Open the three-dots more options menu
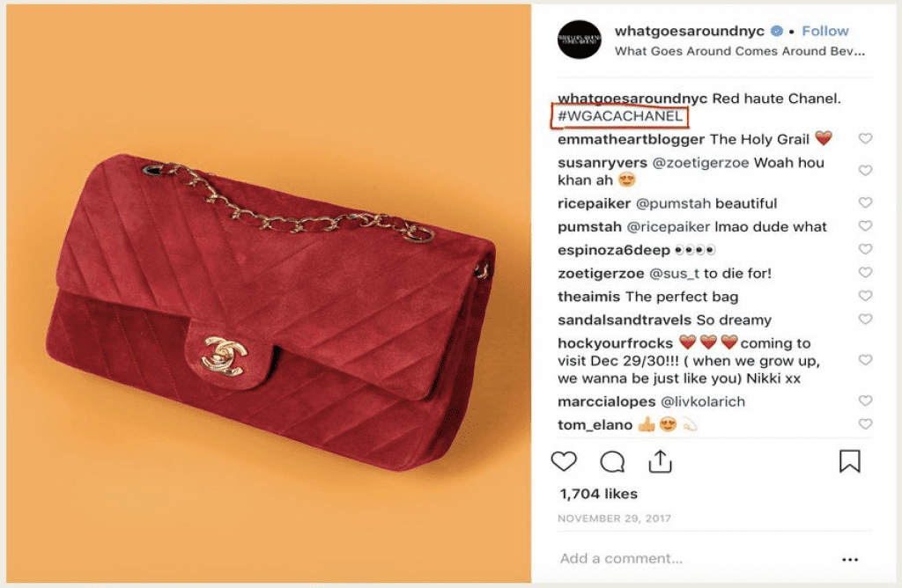 (x=850, y=559)
